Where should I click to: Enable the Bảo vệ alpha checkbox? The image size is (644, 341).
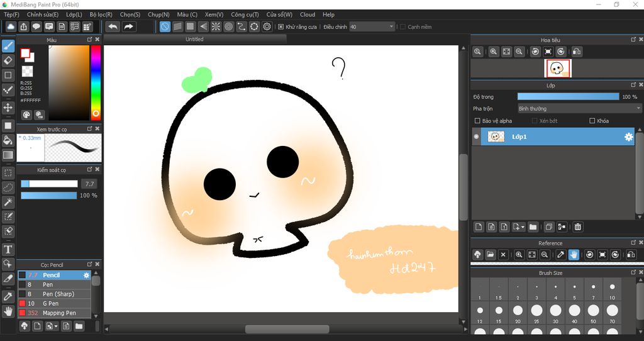(477, 121)
